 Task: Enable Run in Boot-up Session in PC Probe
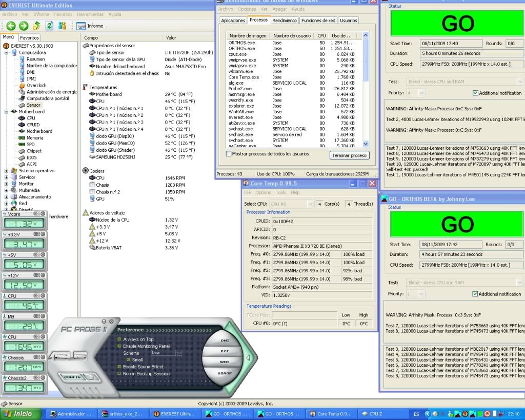click(119, 374)
